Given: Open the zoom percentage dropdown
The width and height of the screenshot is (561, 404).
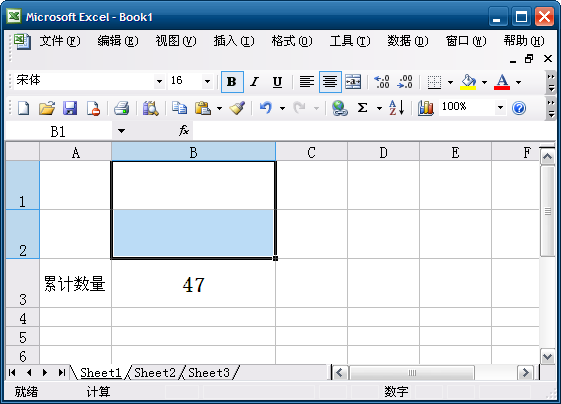Looking at the screenshot, I should pyautogui.click(x=500, y=107).
